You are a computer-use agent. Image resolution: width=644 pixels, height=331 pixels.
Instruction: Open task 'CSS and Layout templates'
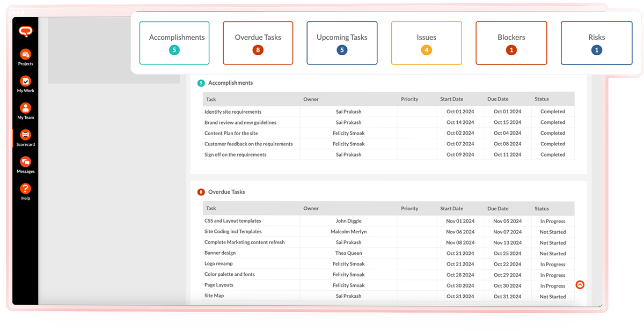pos(233,221)
